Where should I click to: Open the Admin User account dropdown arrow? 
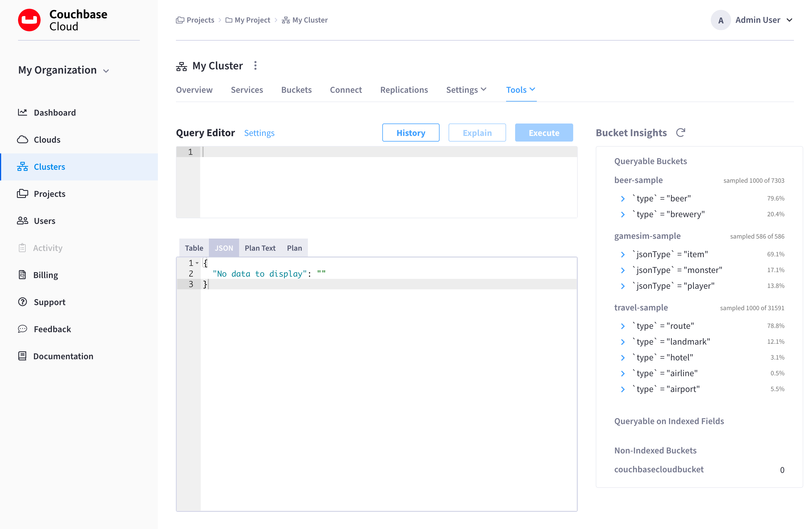pyautogui.click(x=789, y=20)
